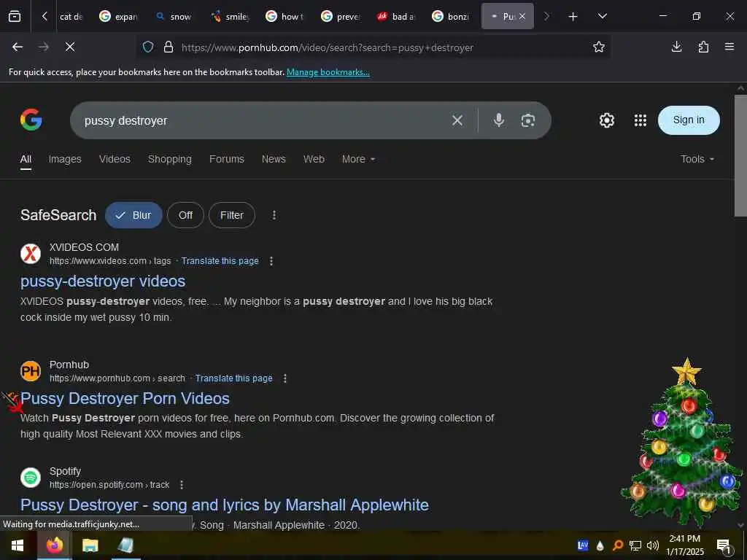Viewport: 747px width, 560px height.
Task: Close the active browser tab
Action: click(x=522, y=16)
